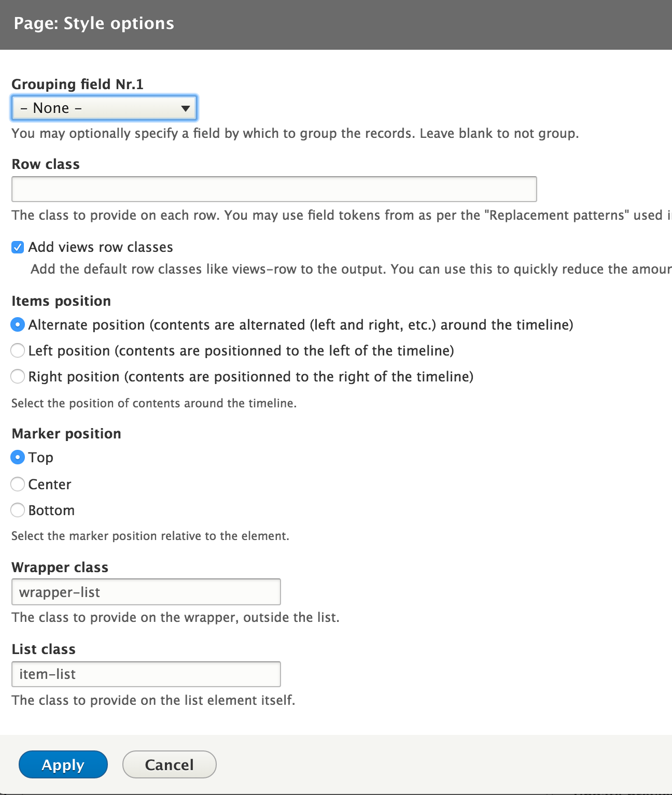This screenshot has height=795, width=672.
Task: Click the "List class" field label
Action: click(x=44, y=649)
